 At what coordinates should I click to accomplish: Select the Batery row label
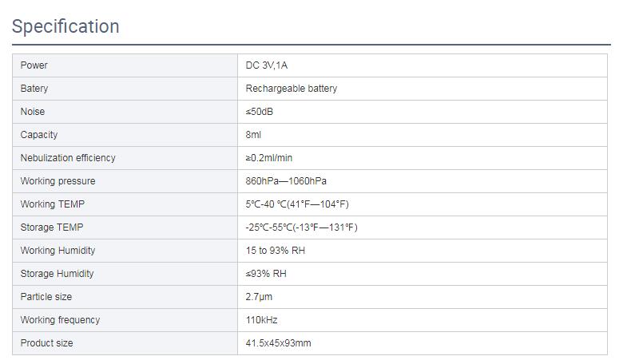[34, 89]
